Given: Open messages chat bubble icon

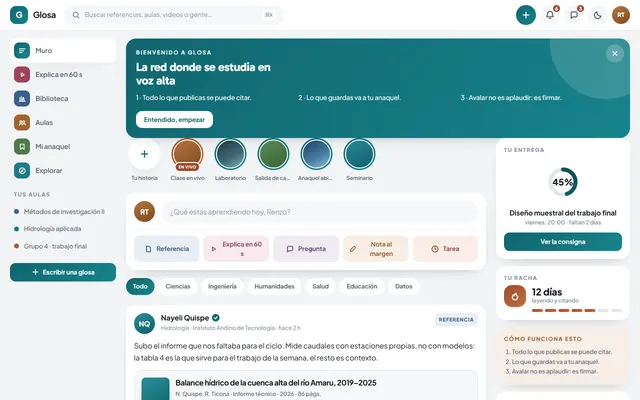Looking at the screenshot, I should click(574, 15).
